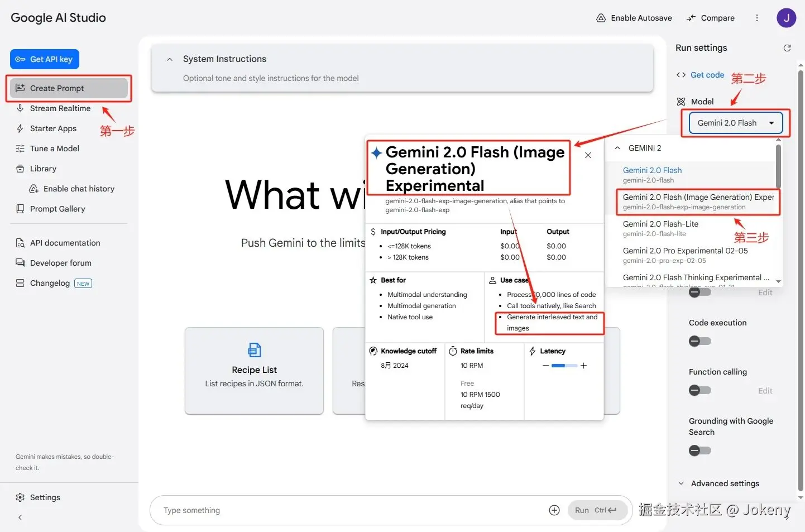The image size is (805, 532).
Task: Close the model info popup
Action: pyautogui.click(x=588, y=155)
